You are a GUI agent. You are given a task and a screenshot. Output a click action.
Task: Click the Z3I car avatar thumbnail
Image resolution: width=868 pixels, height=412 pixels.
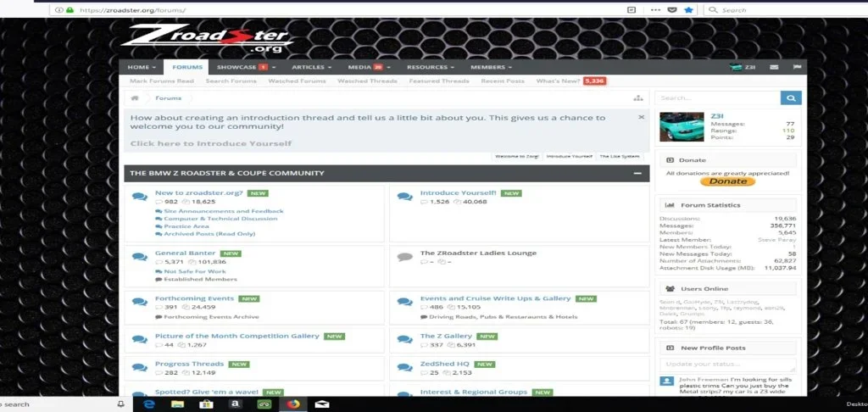coord(682,127)
